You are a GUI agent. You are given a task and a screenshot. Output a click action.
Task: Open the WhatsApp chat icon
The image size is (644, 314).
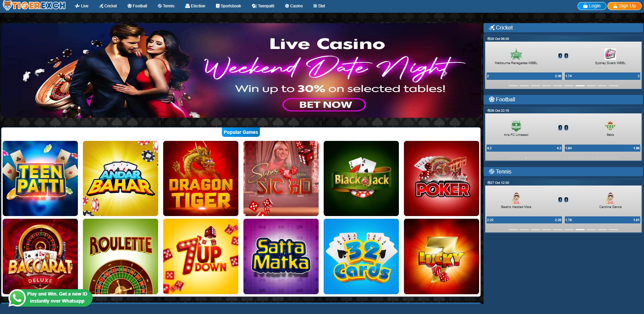point(17,298)
